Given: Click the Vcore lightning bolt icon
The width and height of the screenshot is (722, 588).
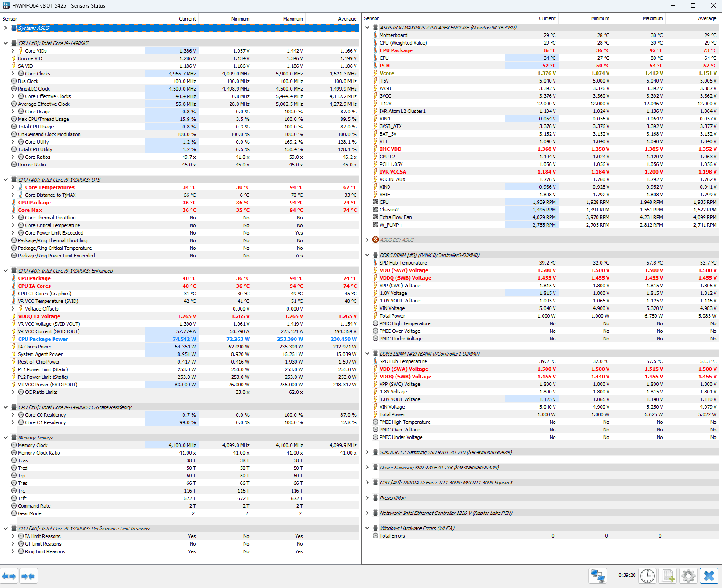Looking at the screenshot, I should click(x=376, y=73).
